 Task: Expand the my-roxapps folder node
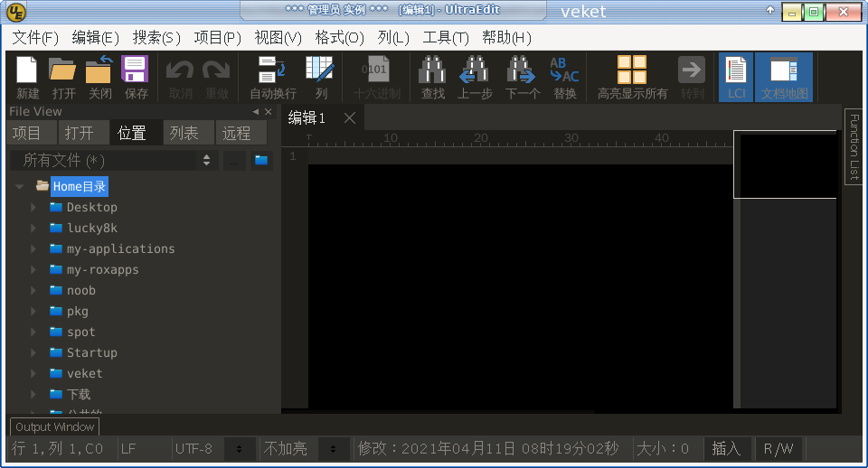(33, 269)
